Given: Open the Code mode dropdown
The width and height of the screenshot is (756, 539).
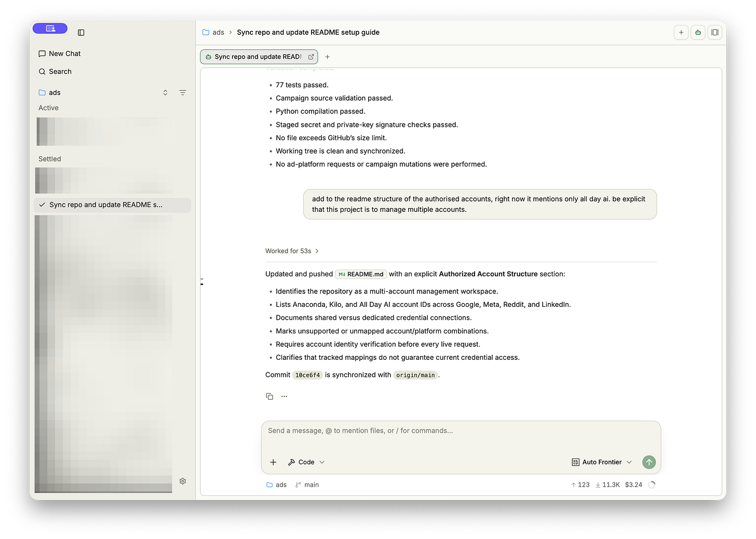Looking at the screenshot, I should [306, 462].
